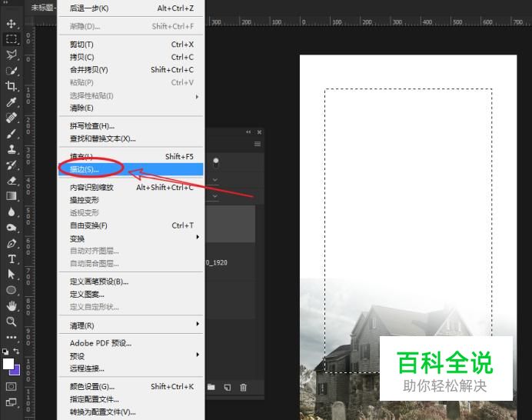The image size is (532, 420).
Task: Choose 自由变换(F) menu item
Action: tap(131, 225)
